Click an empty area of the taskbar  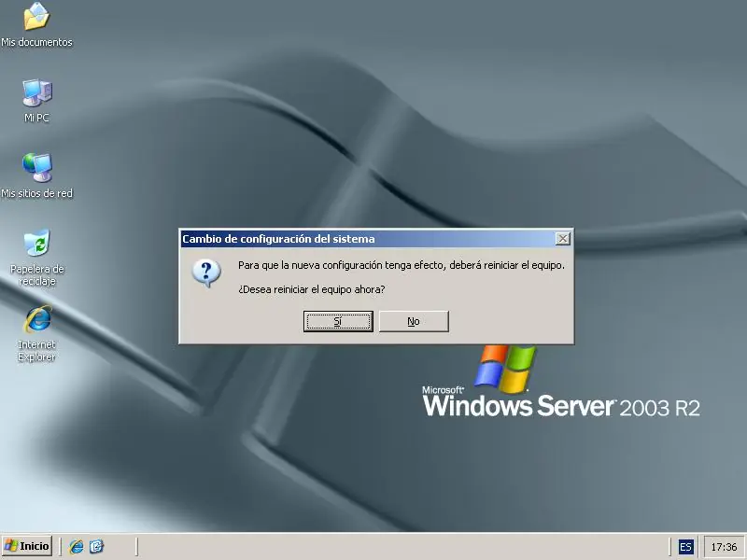(x=373, y=547)
